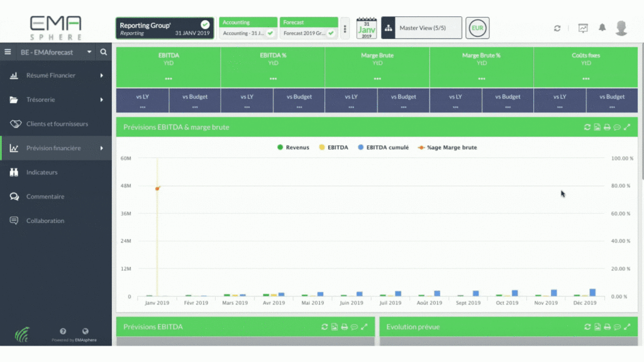Select the Forecast dataset card
644x362 pixels.
(x=309, y=28)
